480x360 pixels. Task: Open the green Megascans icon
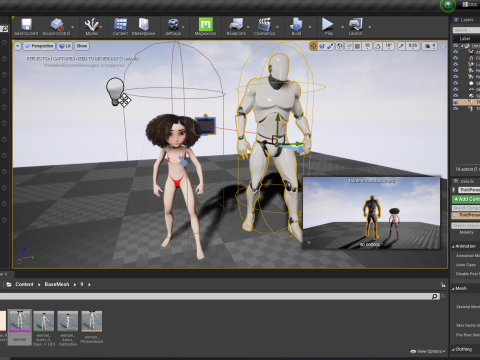pos(205,27)
